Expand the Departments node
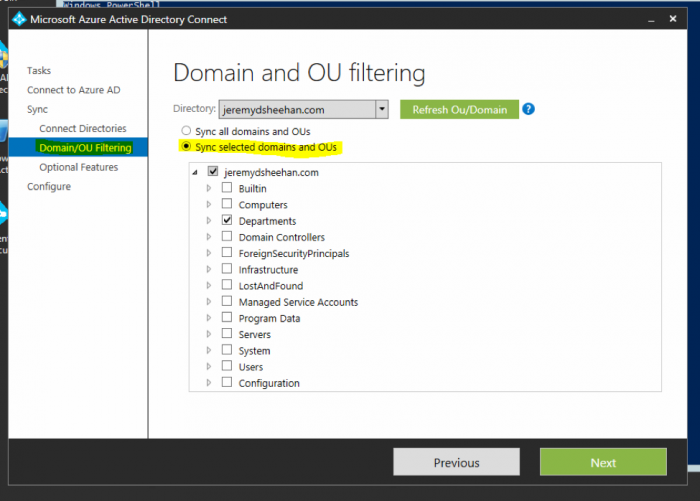Screen dimensions: 700x501 pos(208,221)
